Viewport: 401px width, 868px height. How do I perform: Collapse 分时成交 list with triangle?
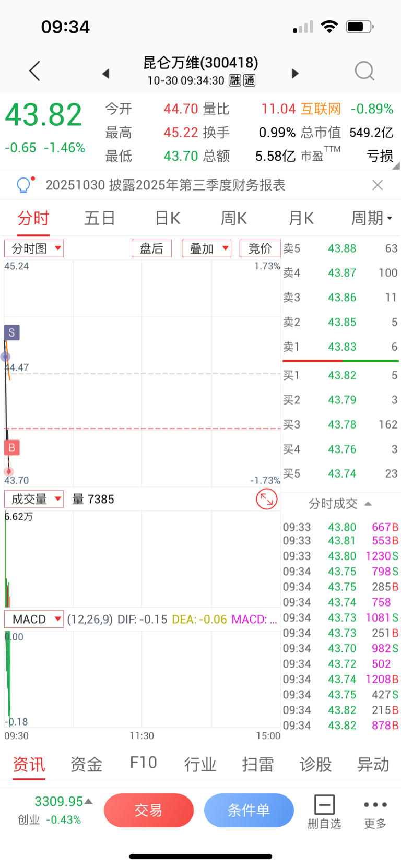pos(368,504)
